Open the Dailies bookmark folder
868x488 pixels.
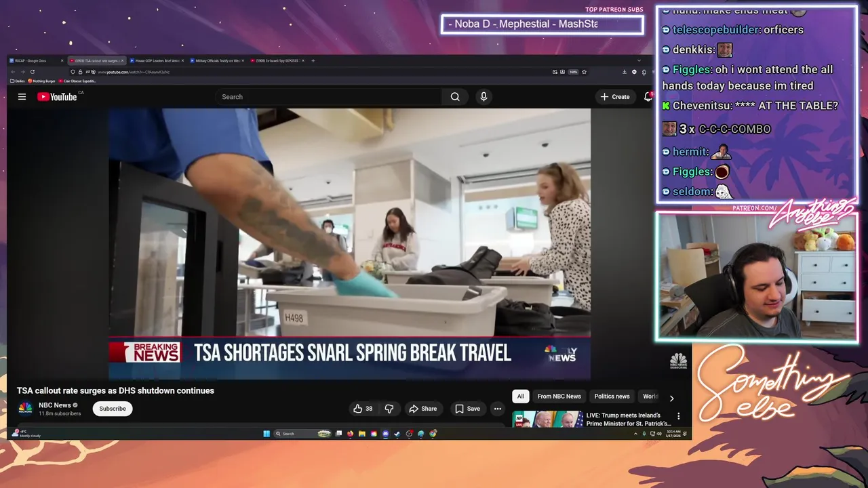pyautogui.click(x=18, y=81)
